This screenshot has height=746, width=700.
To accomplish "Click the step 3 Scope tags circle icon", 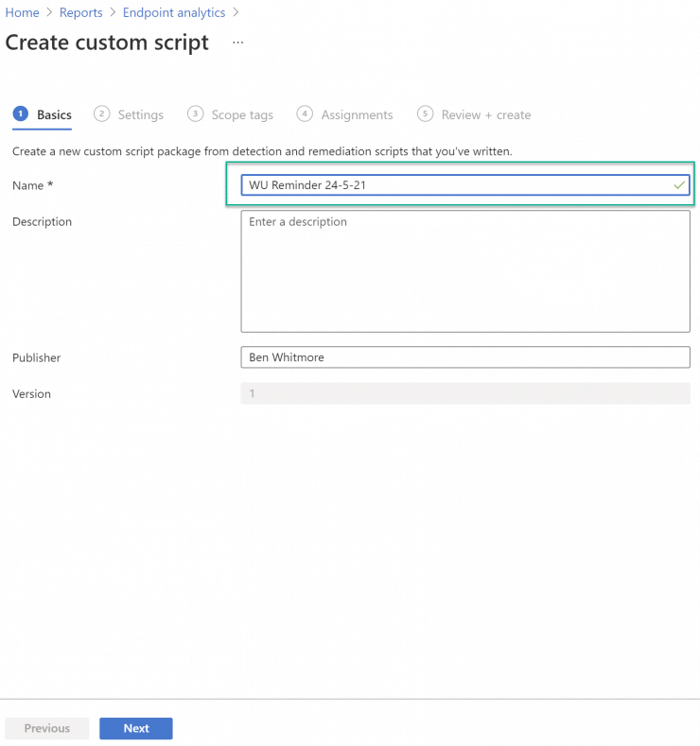I will [195, 114].
